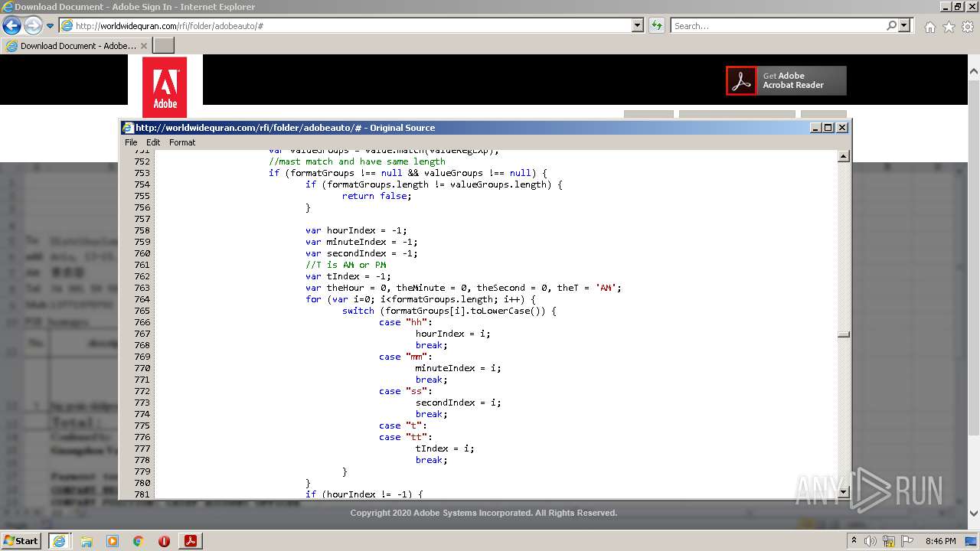Screen dimensions: 980x551
Task: Click the Search input box
Action: tap(778, 26)
